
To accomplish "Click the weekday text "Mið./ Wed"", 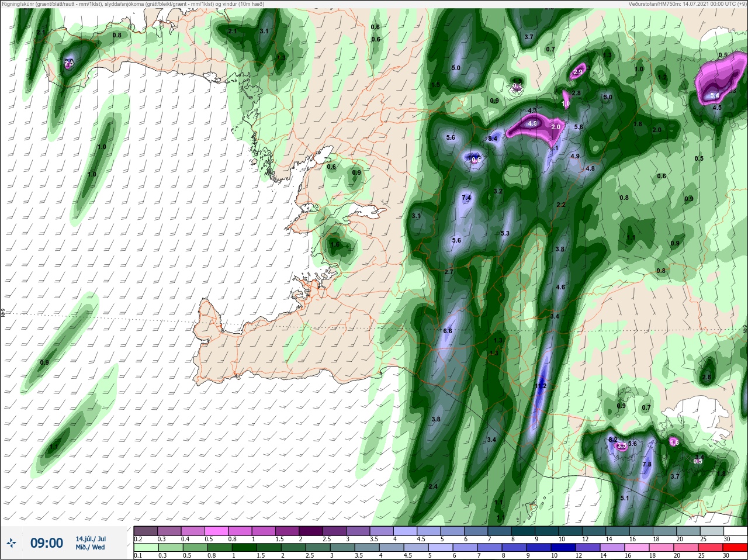I will (91, 547).
